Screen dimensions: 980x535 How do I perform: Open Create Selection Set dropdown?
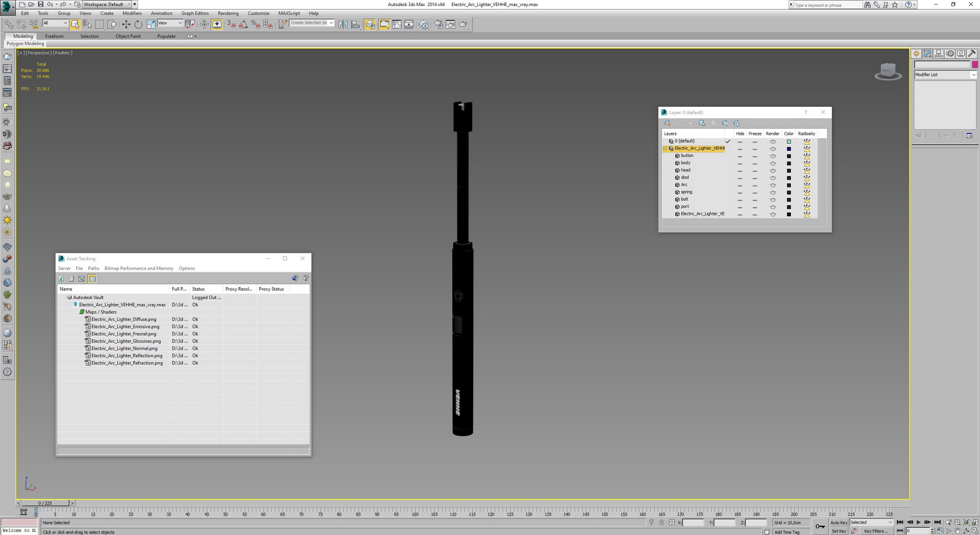pos(311,23)
